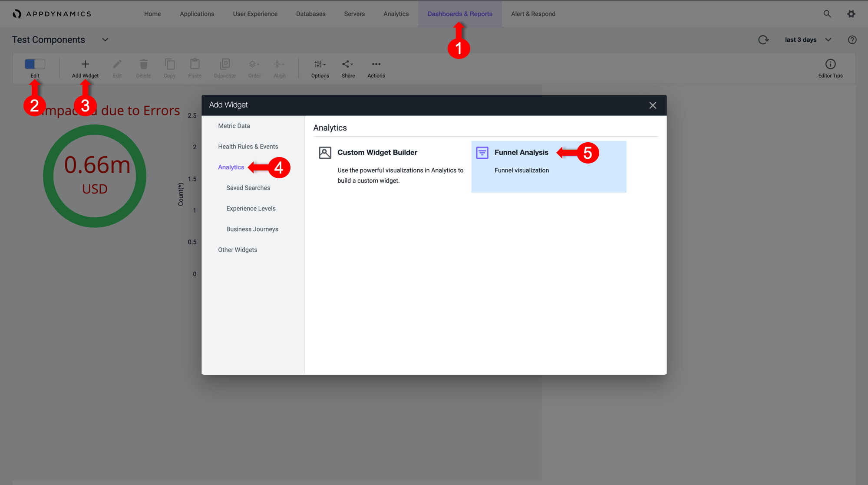Expand the Test Components dashboard dropdown
The image size is (868, 485).
[105, 40]
